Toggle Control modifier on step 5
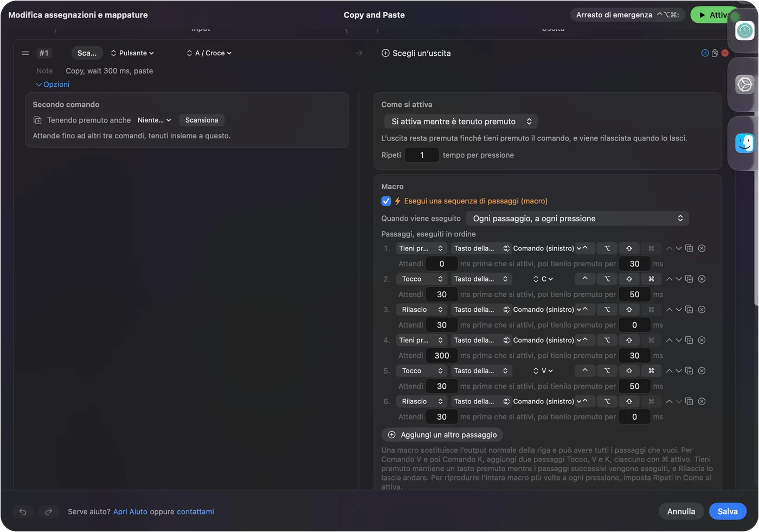759x532 pixels. pos(585,371)
